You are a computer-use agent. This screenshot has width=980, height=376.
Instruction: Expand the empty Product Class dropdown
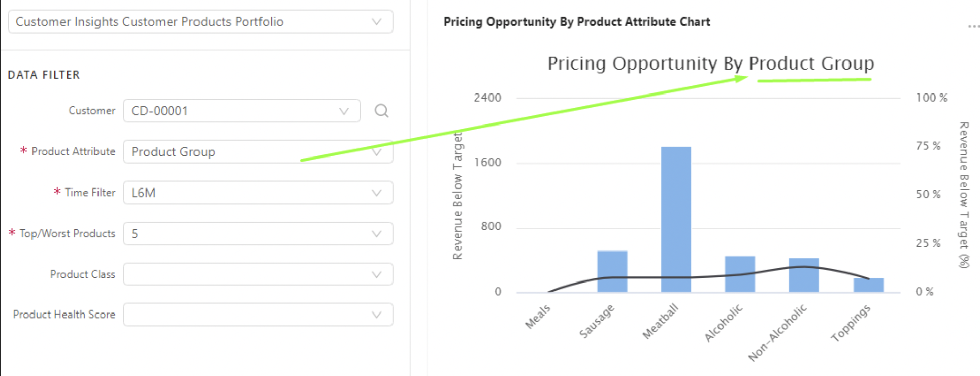tap(257, 274)
